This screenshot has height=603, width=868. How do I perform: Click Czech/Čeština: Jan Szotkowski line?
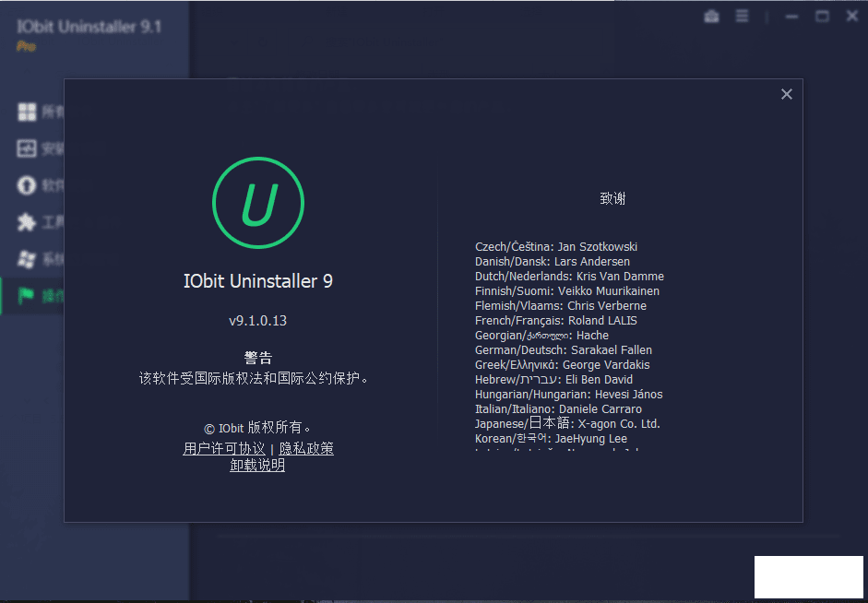tap(556, 247)
